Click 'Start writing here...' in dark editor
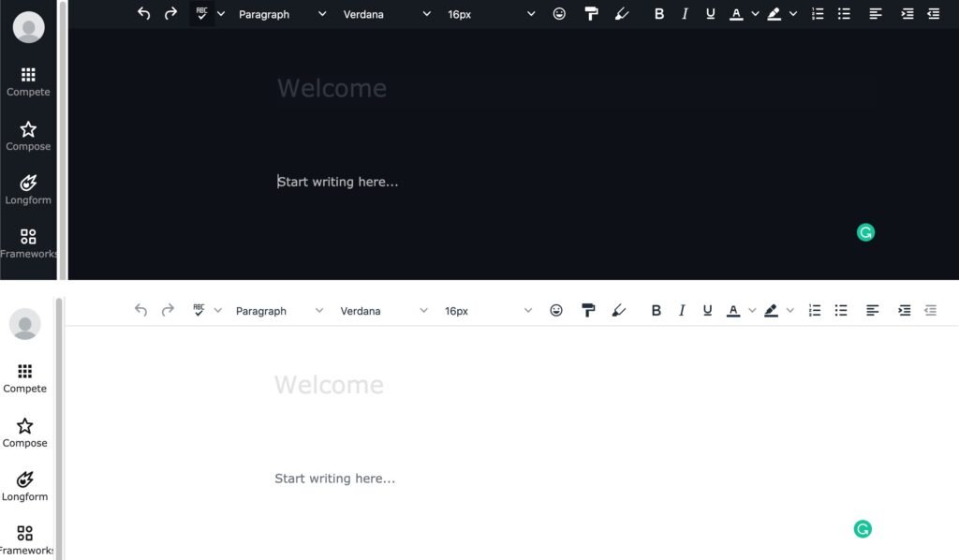 coord(337,182)
